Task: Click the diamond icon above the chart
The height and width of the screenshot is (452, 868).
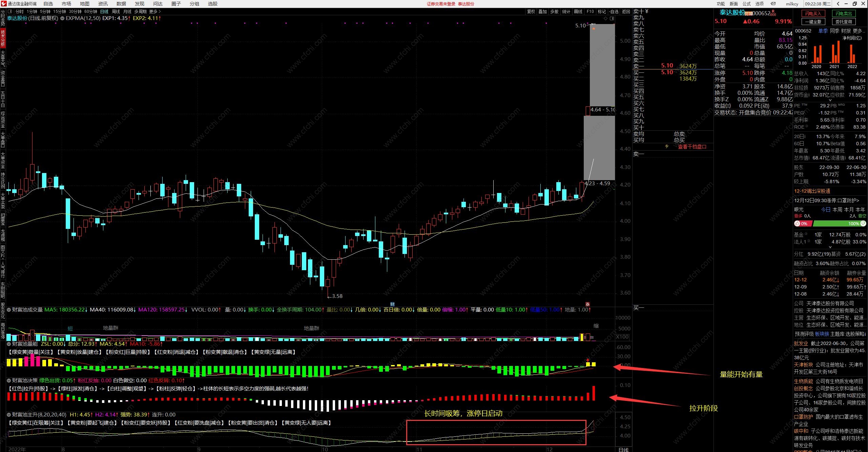Action: [606, 19]
